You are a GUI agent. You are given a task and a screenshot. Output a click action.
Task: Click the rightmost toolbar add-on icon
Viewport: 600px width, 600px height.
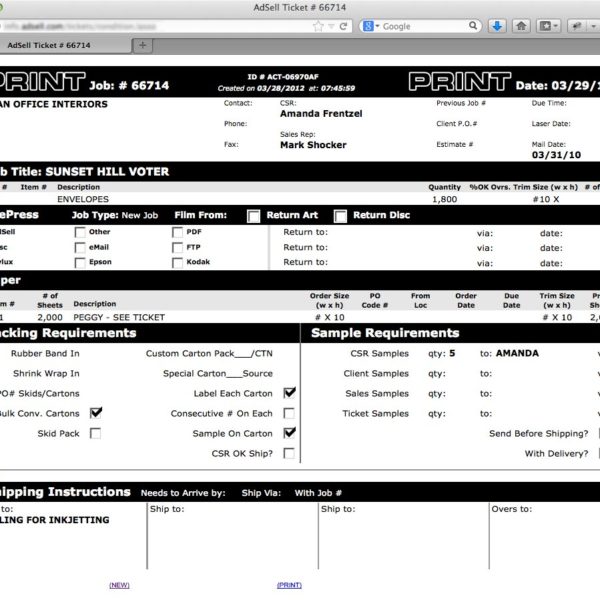pos(583,26)
